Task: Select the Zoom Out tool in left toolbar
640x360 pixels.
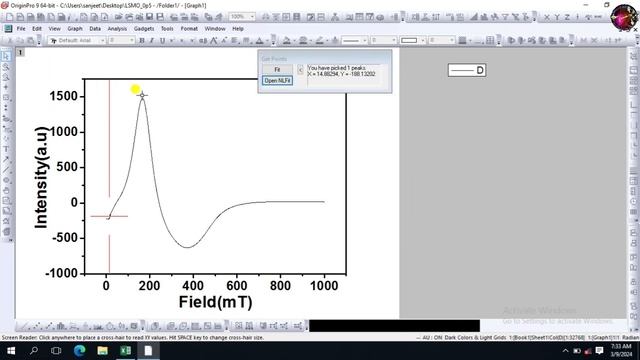Action: coord(6,77)
